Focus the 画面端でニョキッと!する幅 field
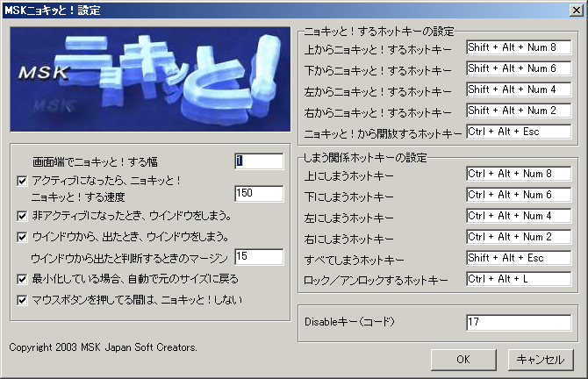 tap(259, 161)
